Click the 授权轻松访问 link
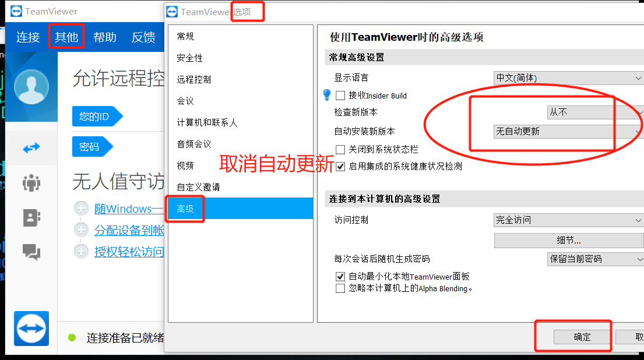644x360 pixels. 129,252
